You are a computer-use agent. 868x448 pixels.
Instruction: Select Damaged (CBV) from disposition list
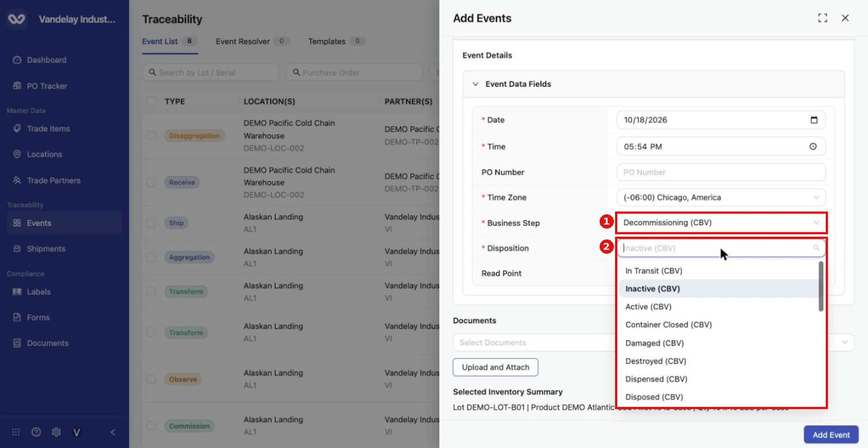719,343
